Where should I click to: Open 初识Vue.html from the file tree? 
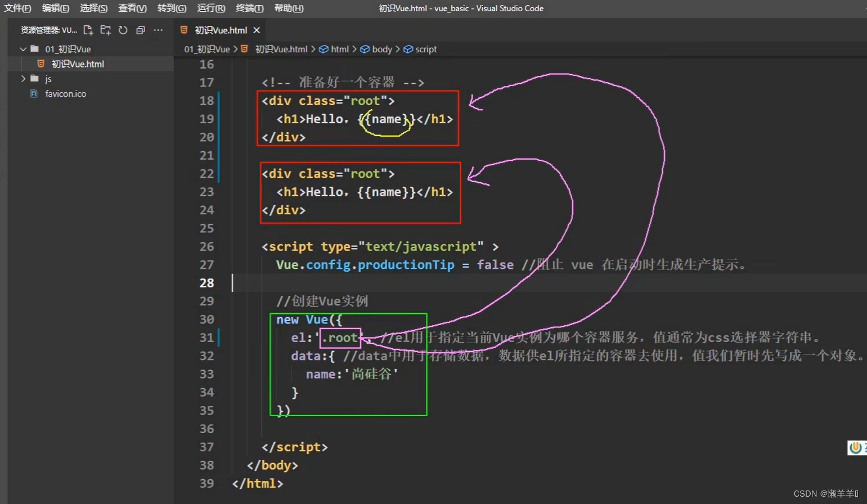(78, 64)
